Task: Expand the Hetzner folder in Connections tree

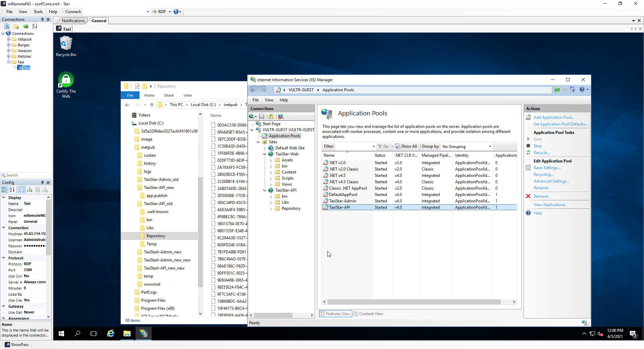Action: [9, 56]
